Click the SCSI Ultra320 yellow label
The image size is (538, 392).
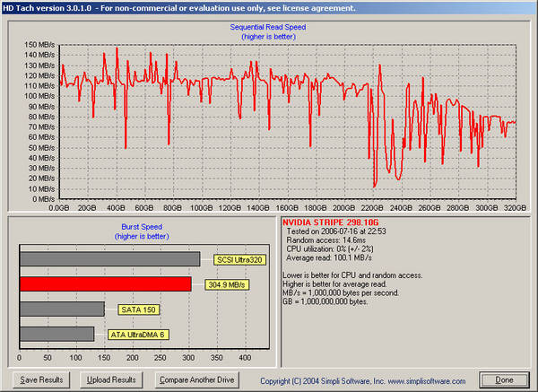click(x=239, y=260)
